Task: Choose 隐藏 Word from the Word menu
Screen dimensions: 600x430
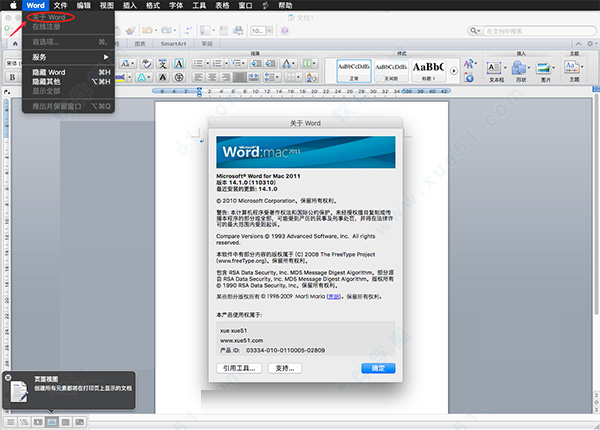Action: 68,72
